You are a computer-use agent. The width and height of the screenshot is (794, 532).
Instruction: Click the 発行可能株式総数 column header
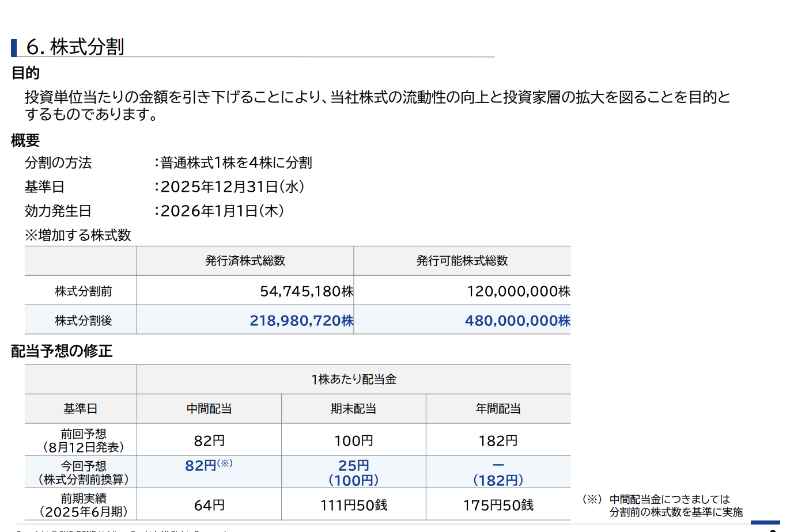click(462, 261)
